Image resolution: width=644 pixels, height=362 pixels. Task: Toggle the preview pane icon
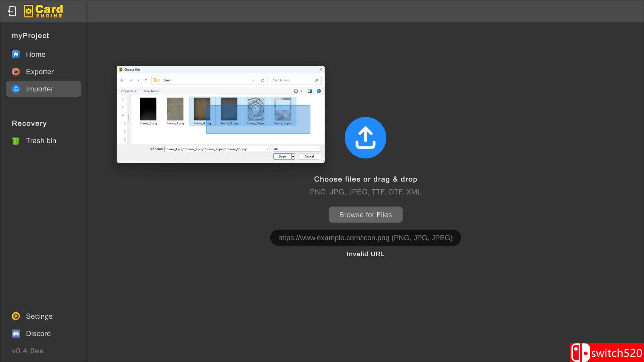(310, 91)
